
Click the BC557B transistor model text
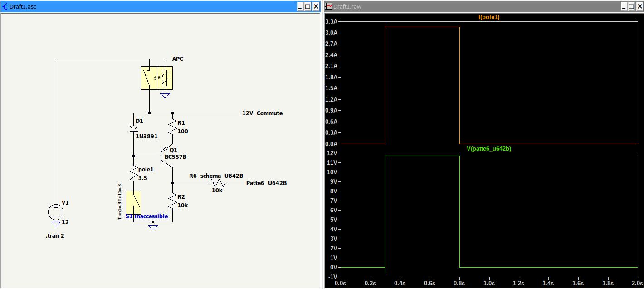click(176, 157)
